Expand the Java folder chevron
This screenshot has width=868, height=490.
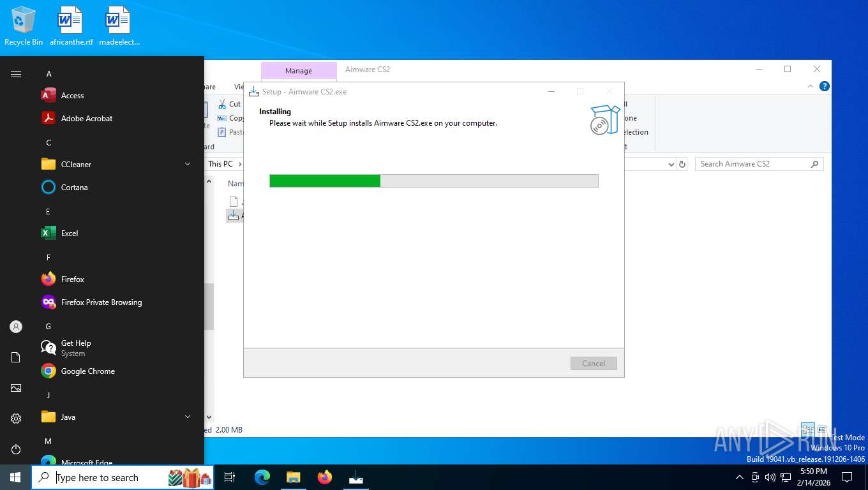(x=188, y=417)
